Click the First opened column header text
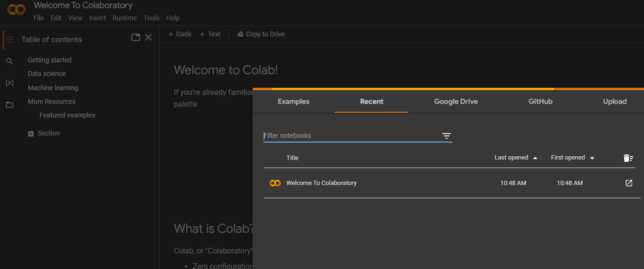This screenshot has height=269, width=644. click(568, 158)
